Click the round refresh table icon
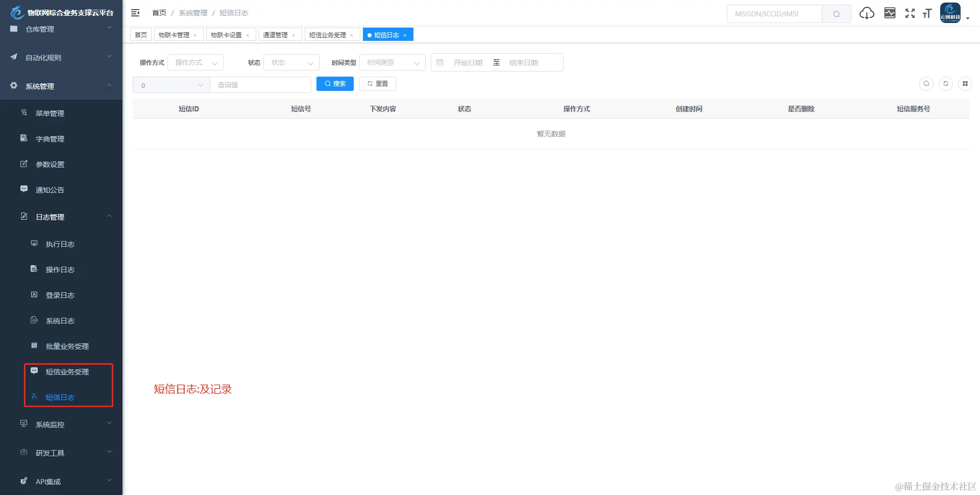The height and width of the screenshot is (495, 980). click(x=946, y=84)
